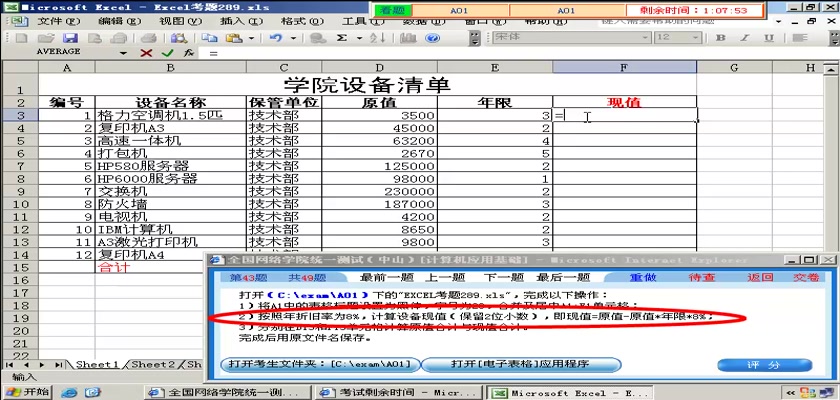Copy selection with the Copy icon

click(x=209, y=38)
